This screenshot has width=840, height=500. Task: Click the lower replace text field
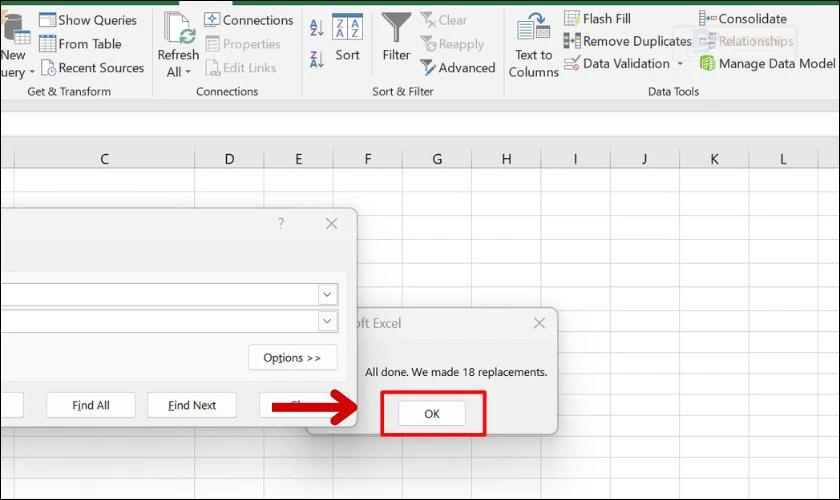pyautogui.click(x=159, y=321)
